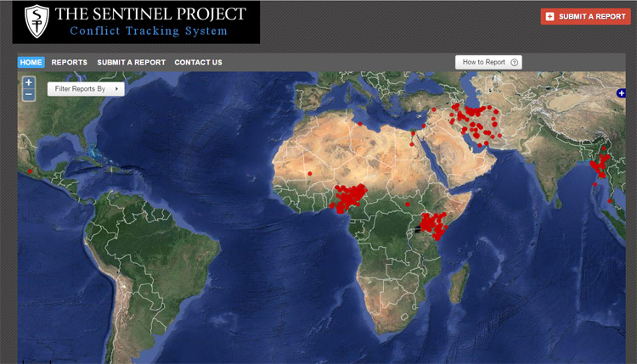The height and width of the screenshot is (364, 637).
Task: Click The Sentinel Project title banner
Action: click(x=149, y=22)
